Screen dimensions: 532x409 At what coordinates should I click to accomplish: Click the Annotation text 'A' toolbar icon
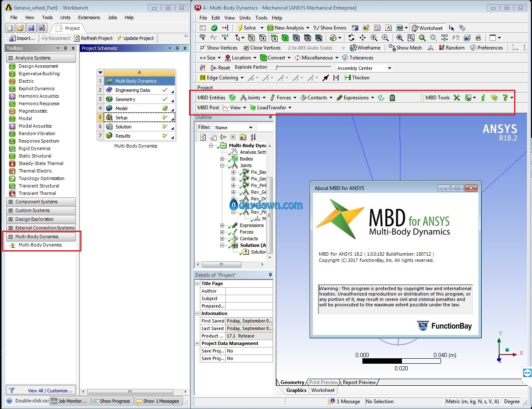tap(388, 28)
